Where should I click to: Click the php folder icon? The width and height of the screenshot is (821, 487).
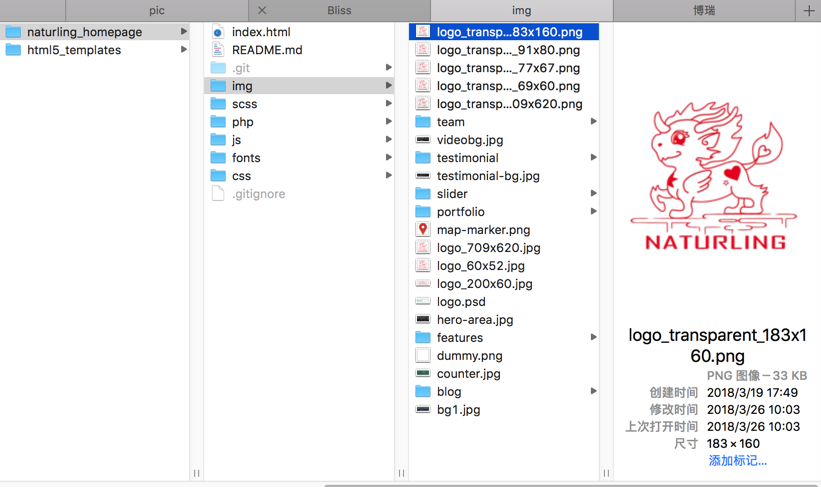click(x=218, y=121)
